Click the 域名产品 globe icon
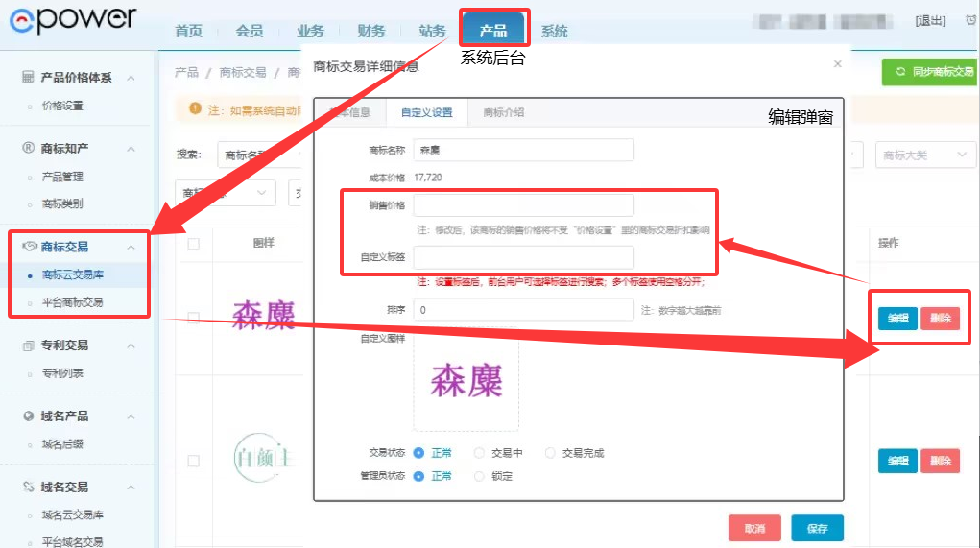Image resolution: width=980 pixels, height=548 pixels. tap(29, 417)
